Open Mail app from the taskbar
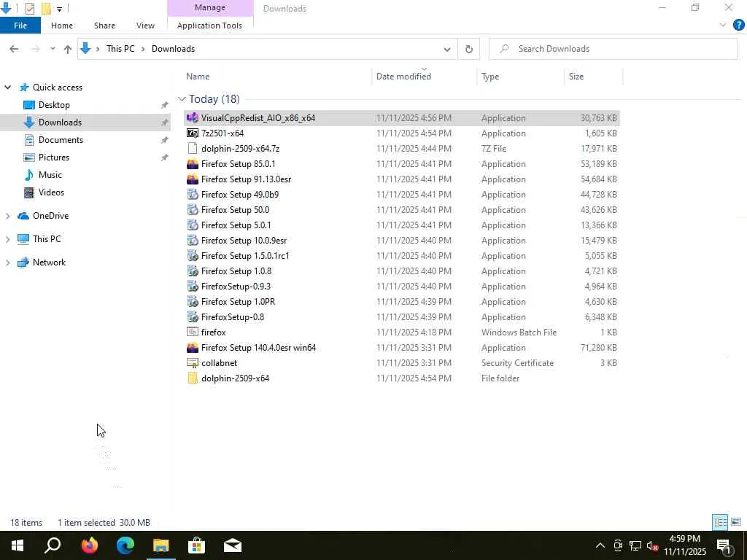 point(233,545)
